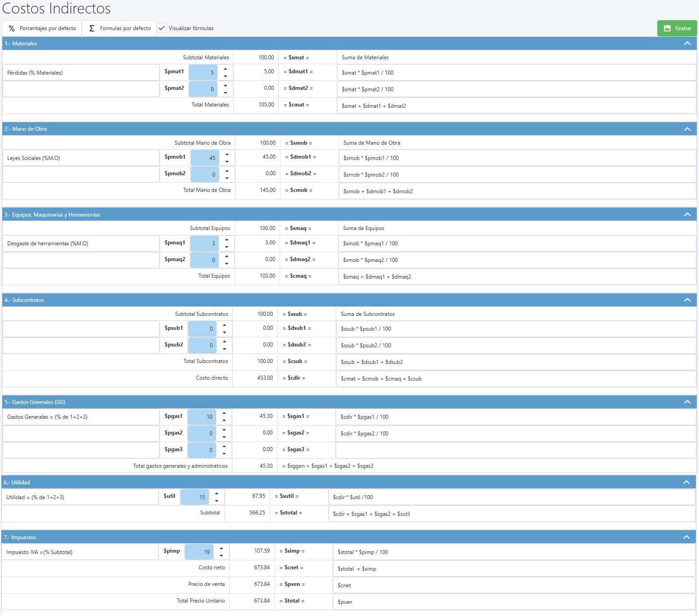Collapse the 7.- Impuestos section chevron
The width and height of the screenshot is (699, 616).
point(686,537)
